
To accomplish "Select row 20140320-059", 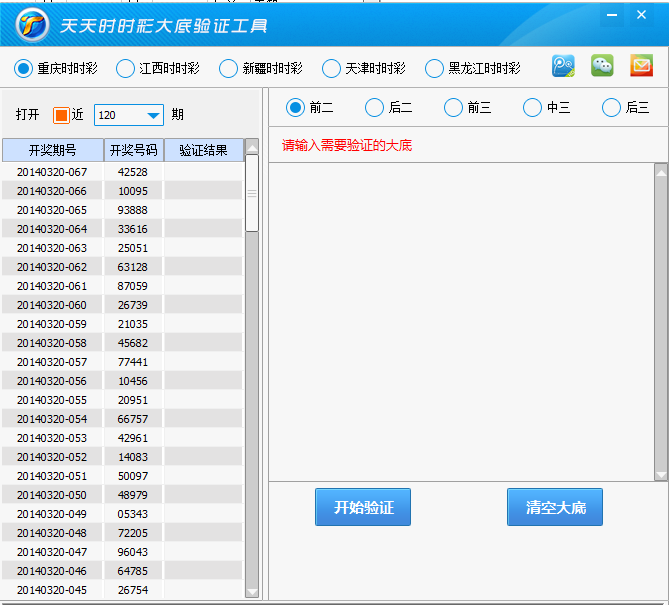I will click(x=123, y=324).
